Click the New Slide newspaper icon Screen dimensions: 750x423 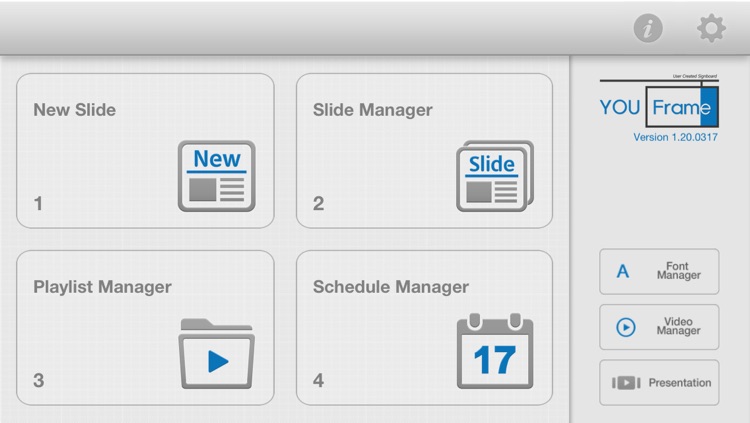(217, 175)
